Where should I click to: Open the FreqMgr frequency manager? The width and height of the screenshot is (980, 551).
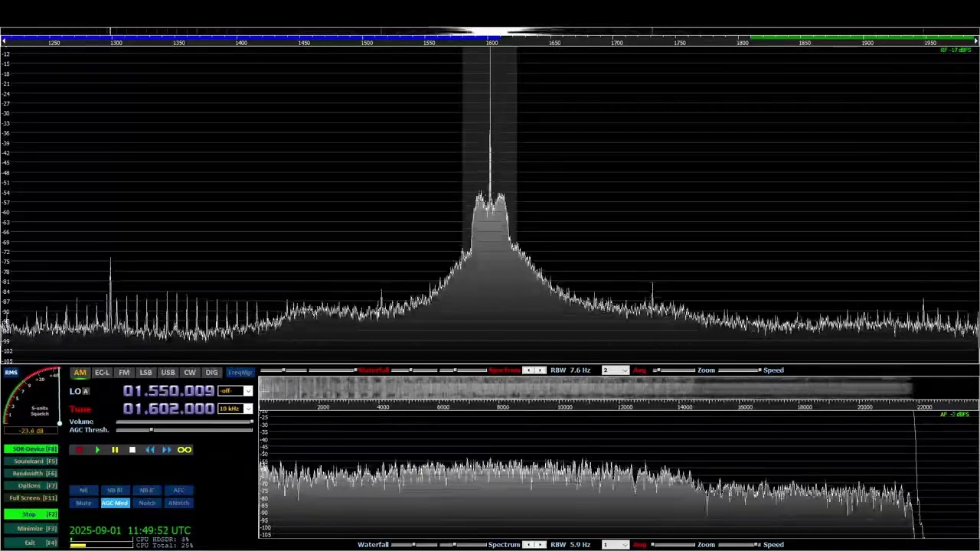pos(240,373)
